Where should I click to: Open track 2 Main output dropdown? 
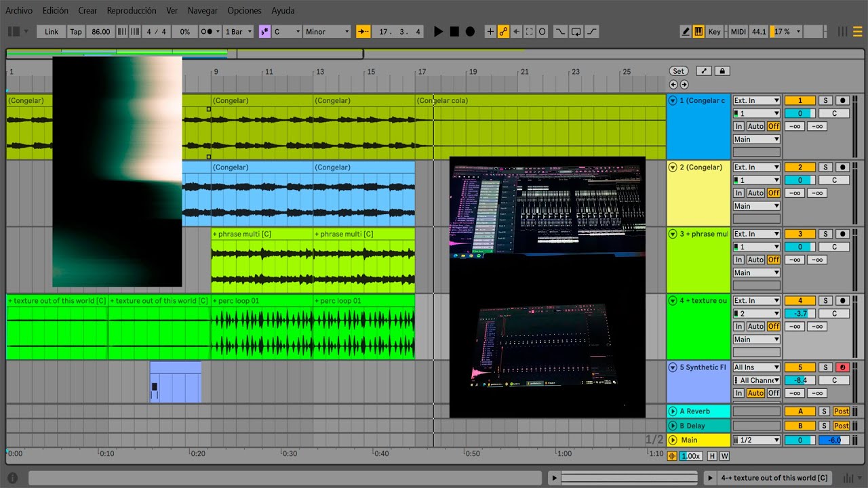click(757, 206)
